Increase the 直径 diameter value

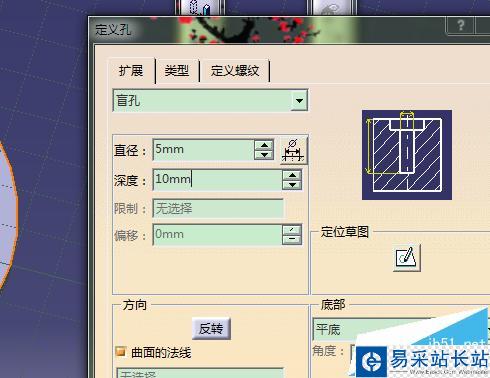[x=264, y=145]
